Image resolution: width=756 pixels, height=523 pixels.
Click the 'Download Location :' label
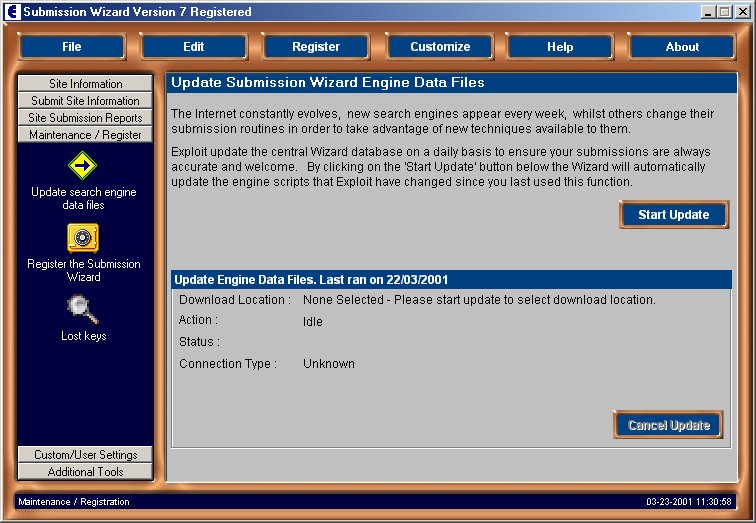[x=235, y=299]
